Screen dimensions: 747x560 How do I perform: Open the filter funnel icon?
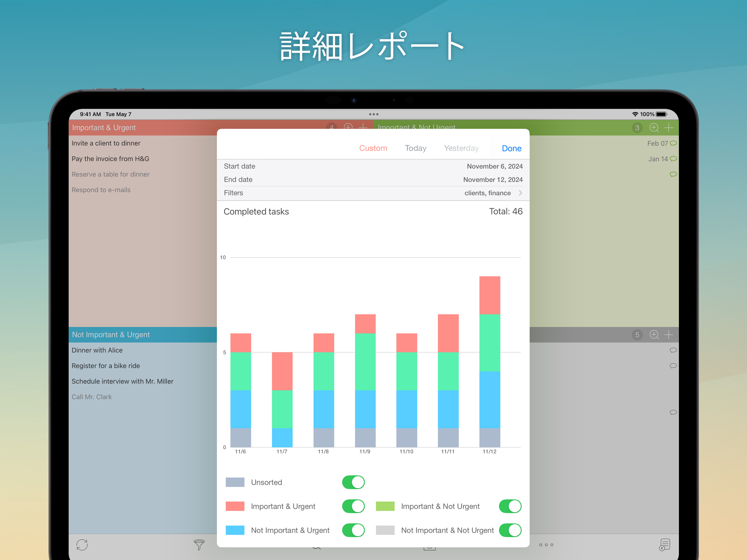click(199, 545)
